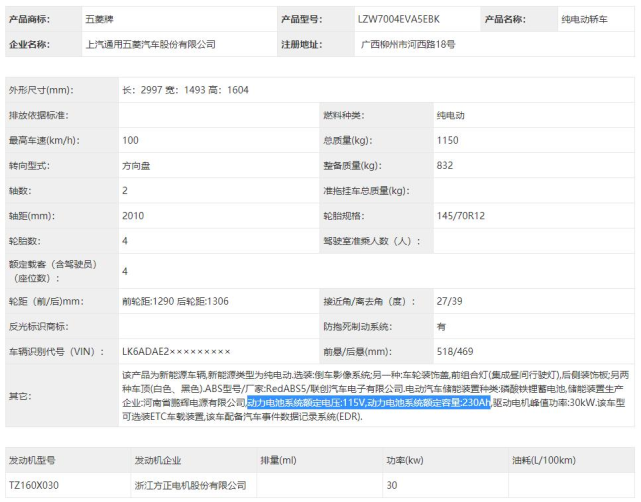
Task: Click the 企业名称 label
Action: [29, 45]
